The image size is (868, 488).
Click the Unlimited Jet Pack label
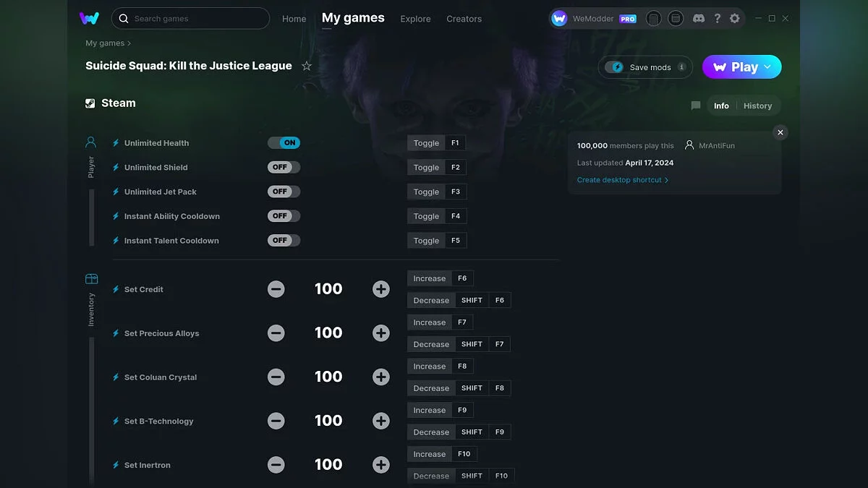click(x=161, y=192)
